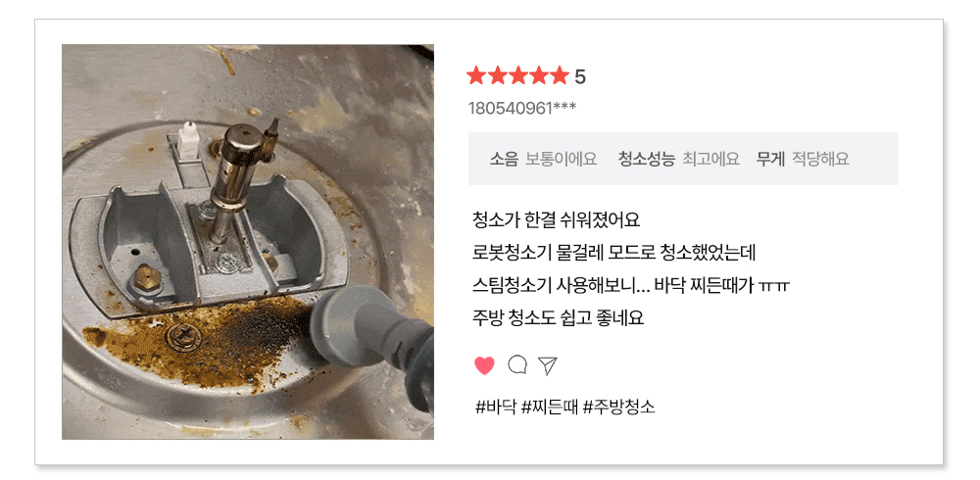
Task: Click the 무게 적당해요 rating tag
Action: [803, 159]
